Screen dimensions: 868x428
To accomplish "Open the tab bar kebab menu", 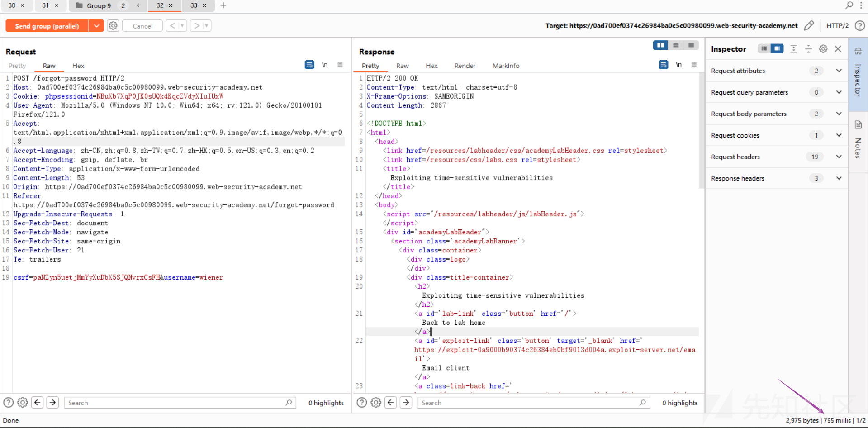I will 861,5.
